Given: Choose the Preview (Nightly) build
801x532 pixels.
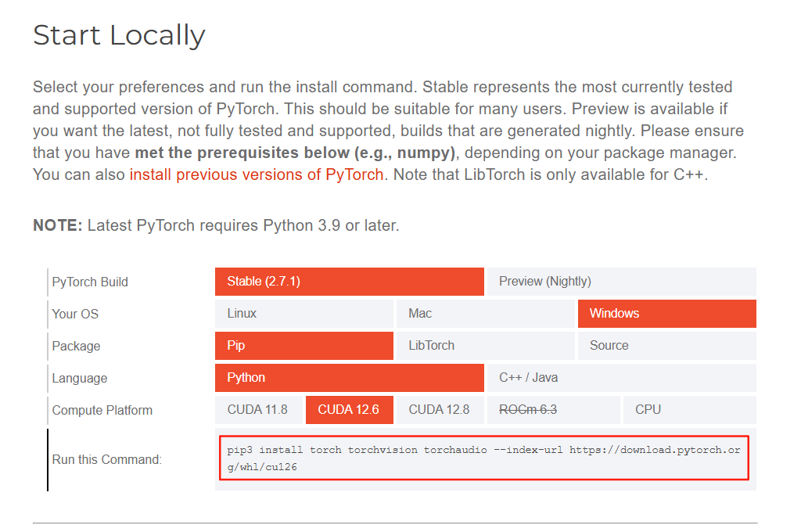Looking at the screenshot, I should pos(621,282).
